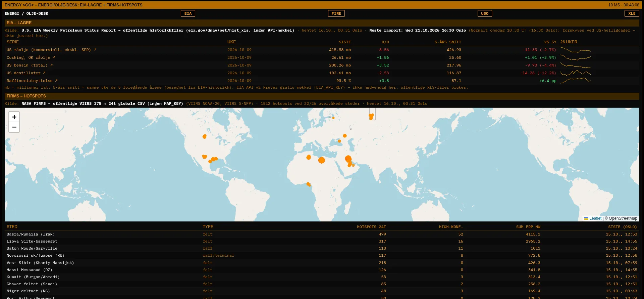
Task: Sort hotspots by TYPE header
Action: 208,227
